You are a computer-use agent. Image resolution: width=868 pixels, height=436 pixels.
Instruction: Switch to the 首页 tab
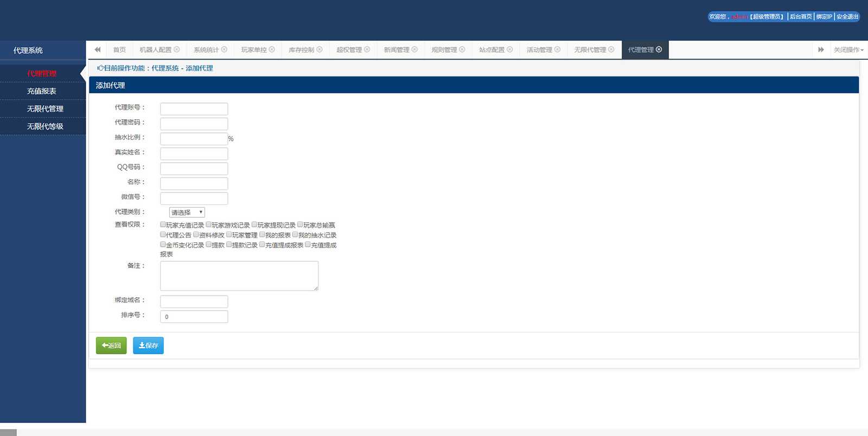(119, 50)
